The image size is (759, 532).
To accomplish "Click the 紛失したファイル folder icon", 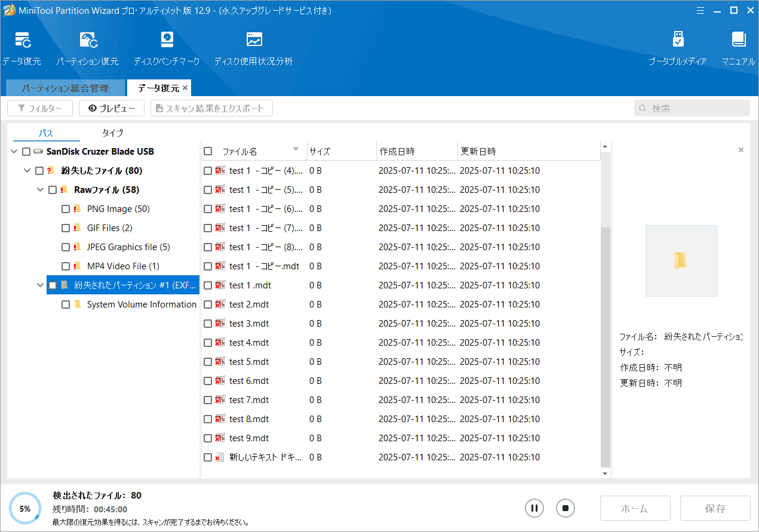I will coord(51,171).
